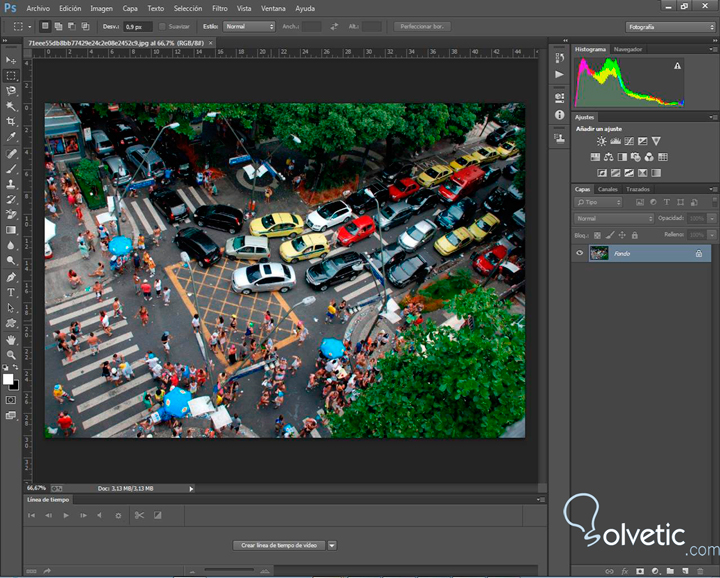The width and height of the screenshot is (720, 578).
Task: Click the foreground color swatch
Action: (x=8, y=378)
